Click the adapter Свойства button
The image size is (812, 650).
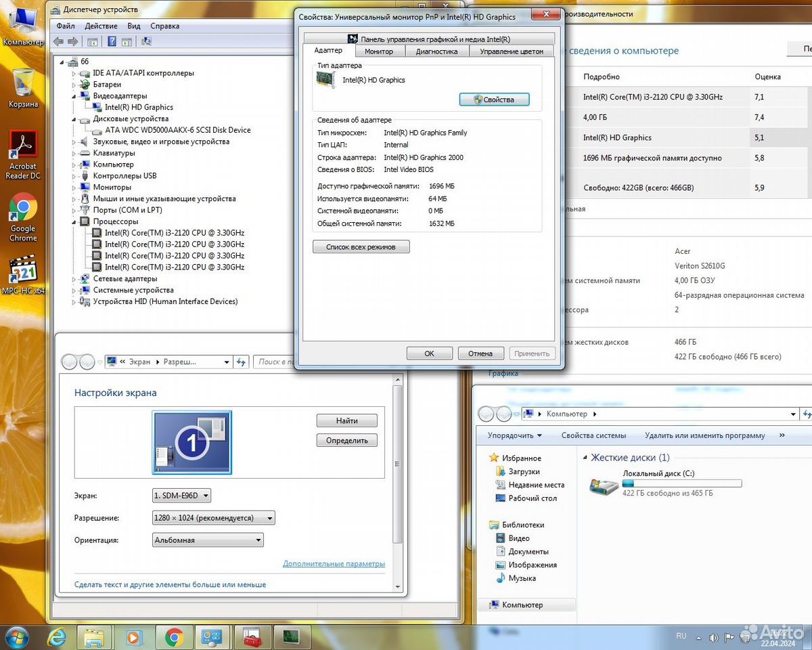[494, 100]
